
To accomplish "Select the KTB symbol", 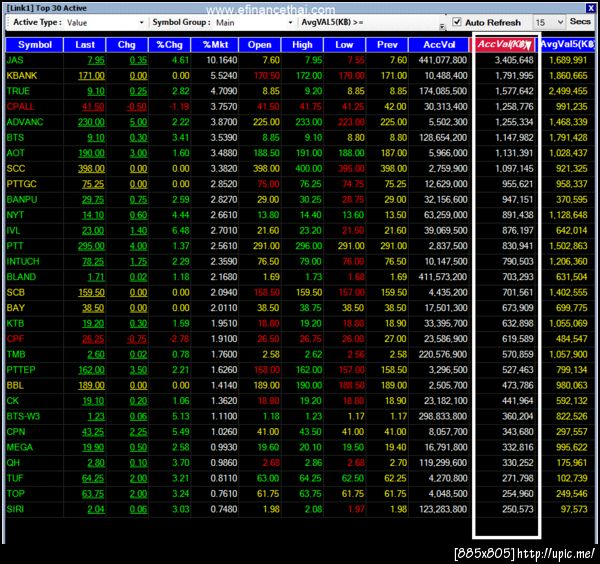I will [x=15, y=324].
